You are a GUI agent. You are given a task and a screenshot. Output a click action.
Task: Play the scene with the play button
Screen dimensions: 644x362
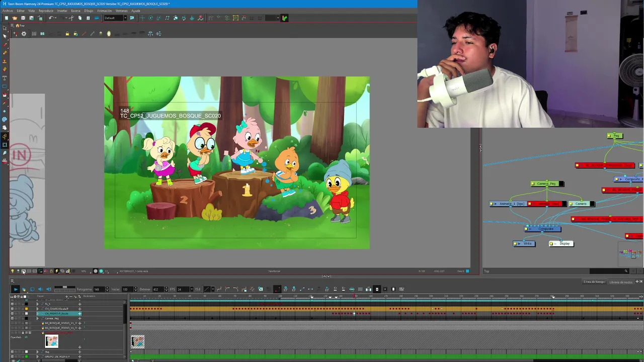tap(16, 289)
